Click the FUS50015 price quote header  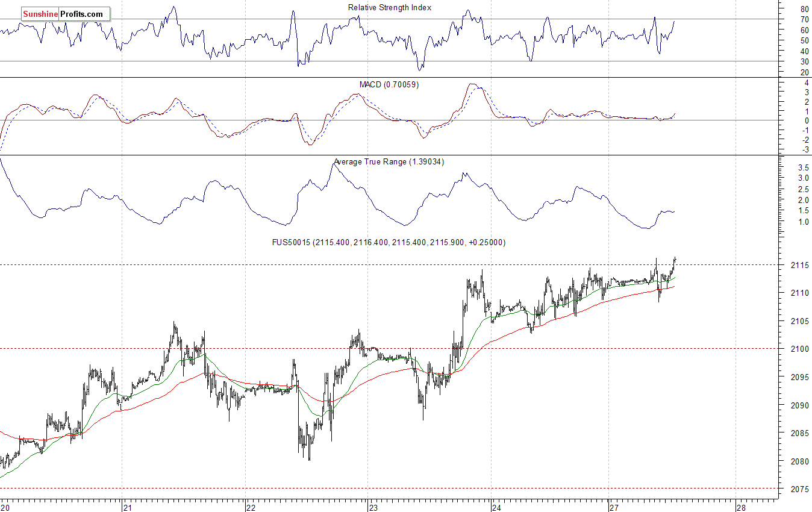(389, 243)
